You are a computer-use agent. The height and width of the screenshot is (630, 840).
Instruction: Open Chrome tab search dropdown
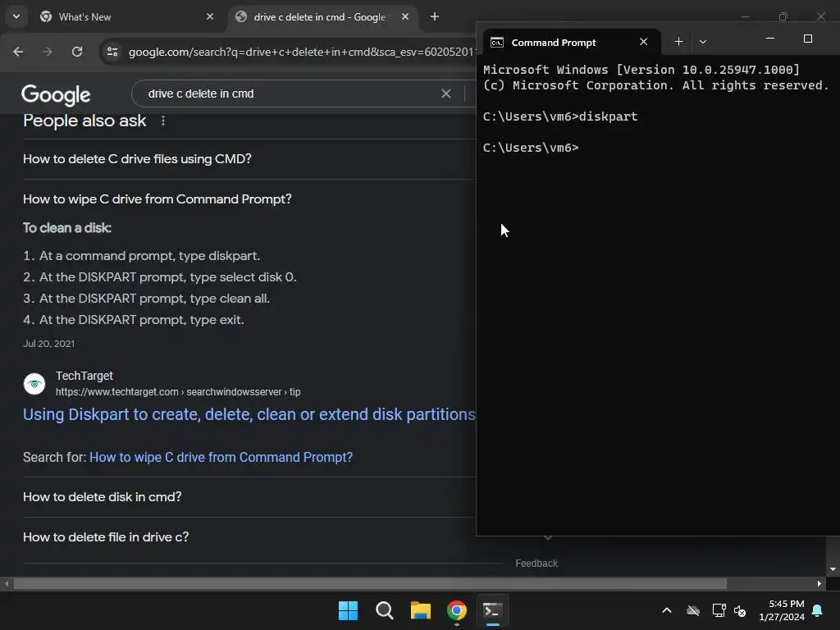click(16, 16)
